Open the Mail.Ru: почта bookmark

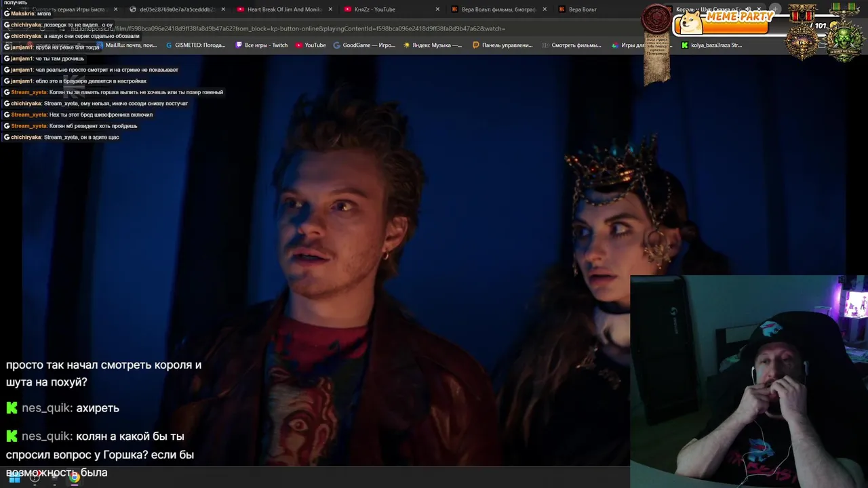[127, 45]
